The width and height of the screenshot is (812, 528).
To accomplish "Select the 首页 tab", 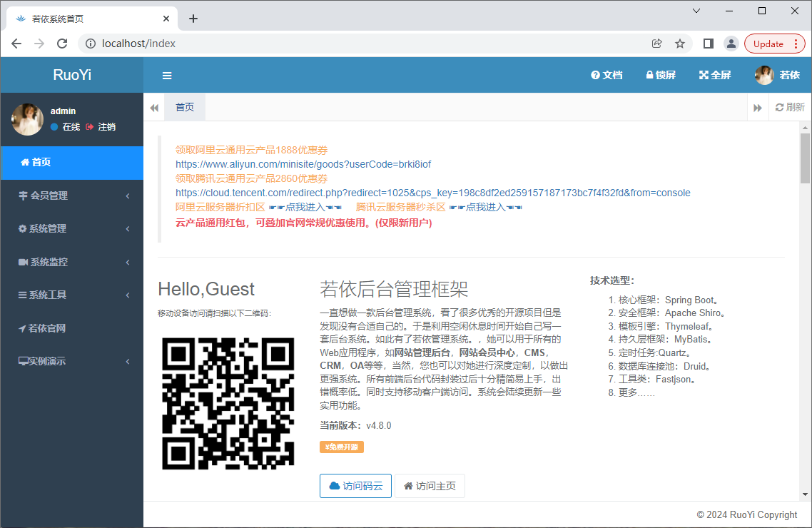I will pos(185,107).
